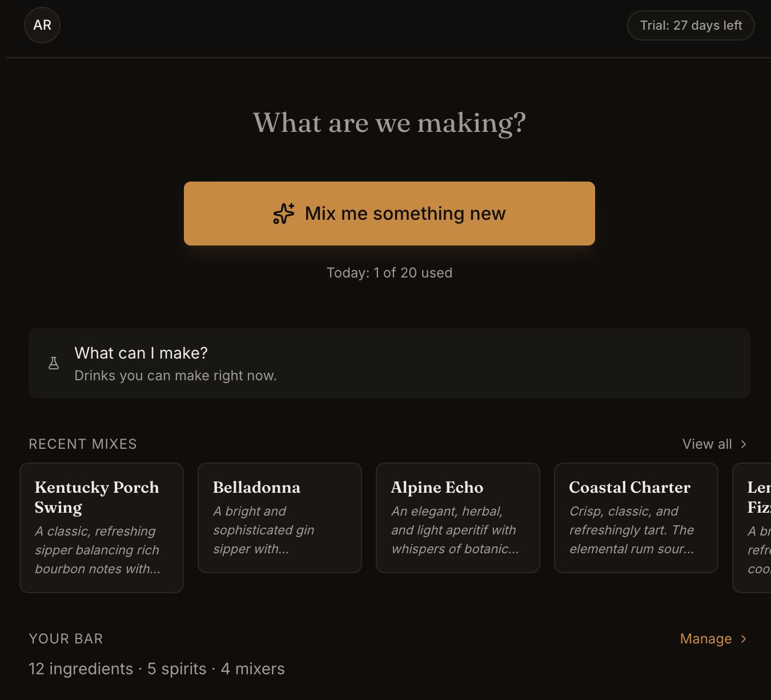Click the Your Bar section heading

point(66,639)
